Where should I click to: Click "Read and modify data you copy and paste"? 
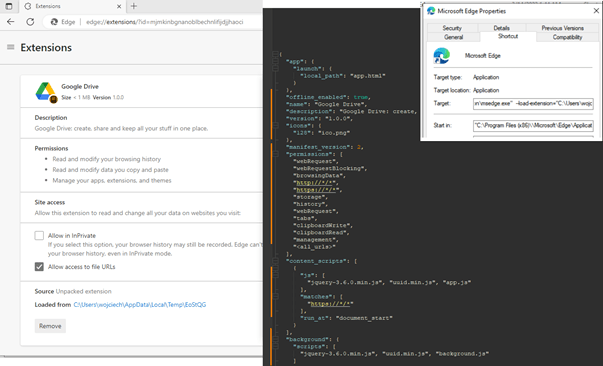pos(110,170)
